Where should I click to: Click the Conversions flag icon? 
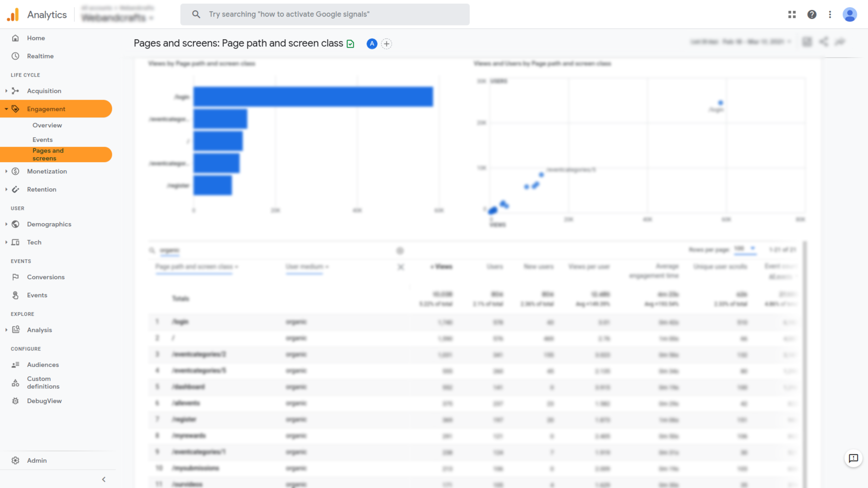[15, 277]
